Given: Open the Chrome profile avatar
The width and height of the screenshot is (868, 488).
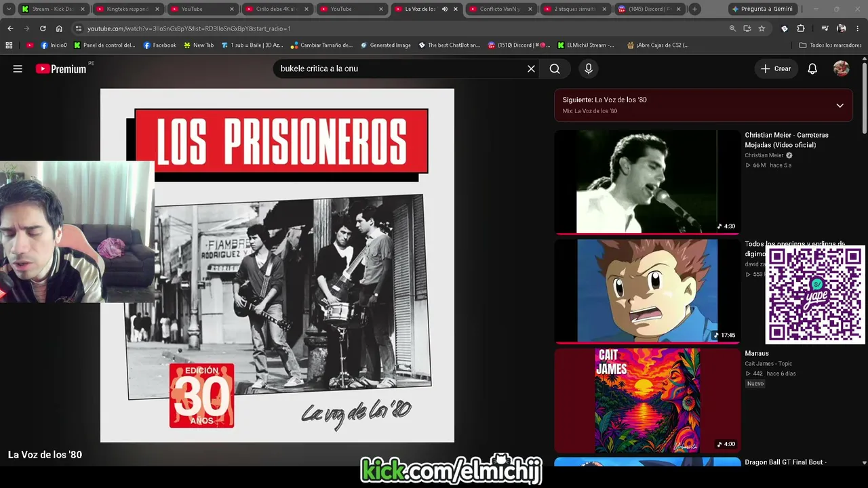Looking at the screenshot, I should click(x=842, y=28).
